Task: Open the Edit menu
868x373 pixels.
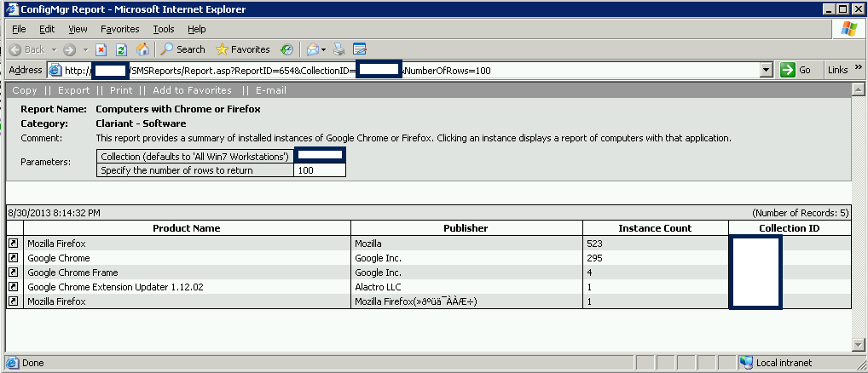Action: coord(47,29)
